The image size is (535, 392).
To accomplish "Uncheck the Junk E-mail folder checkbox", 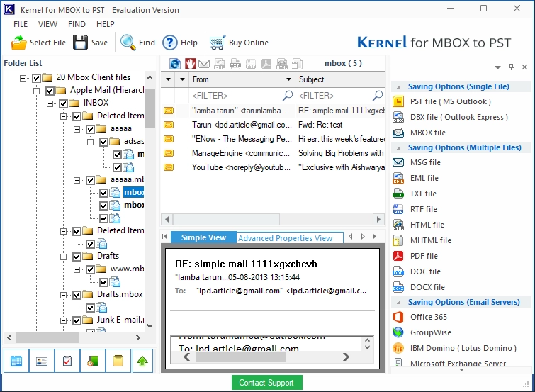I will [x=77, y=320].
